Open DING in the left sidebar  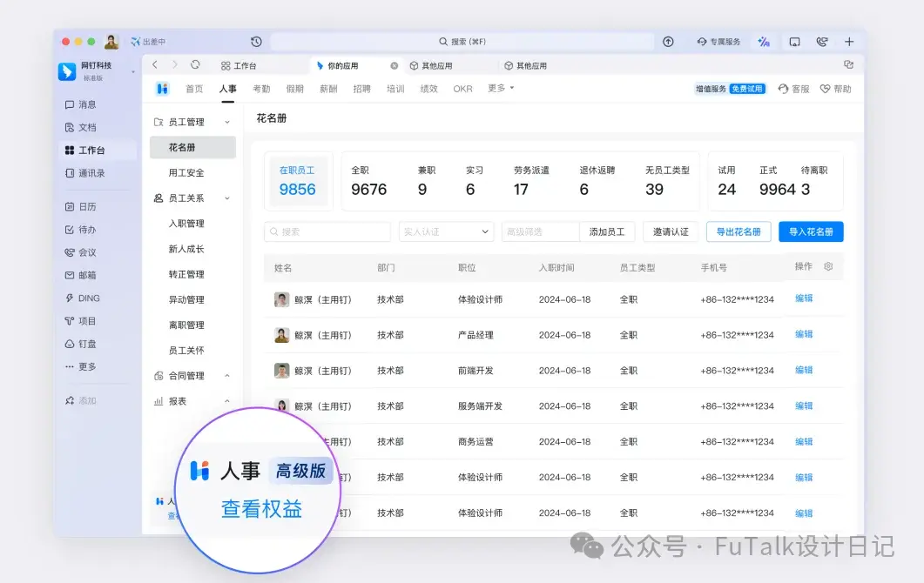[83, 298]
